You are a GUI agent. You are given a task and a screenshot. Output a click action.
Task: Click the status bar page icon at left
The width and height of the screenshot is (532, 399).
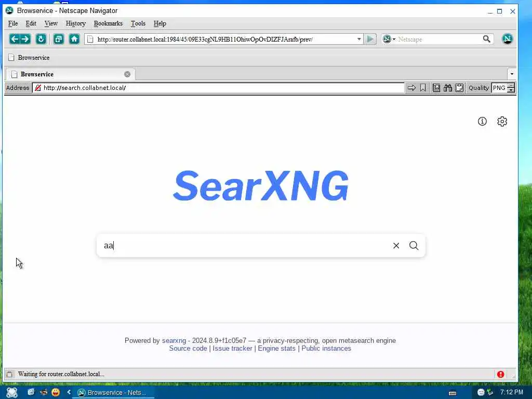pos(9,374)
